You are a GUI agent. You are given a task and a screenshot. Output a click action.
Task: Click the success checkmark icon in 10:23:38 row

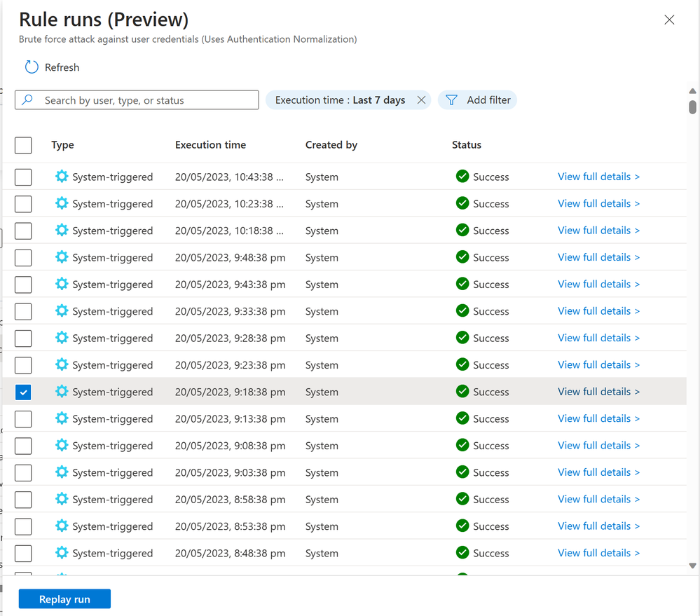tap(462, 203)
